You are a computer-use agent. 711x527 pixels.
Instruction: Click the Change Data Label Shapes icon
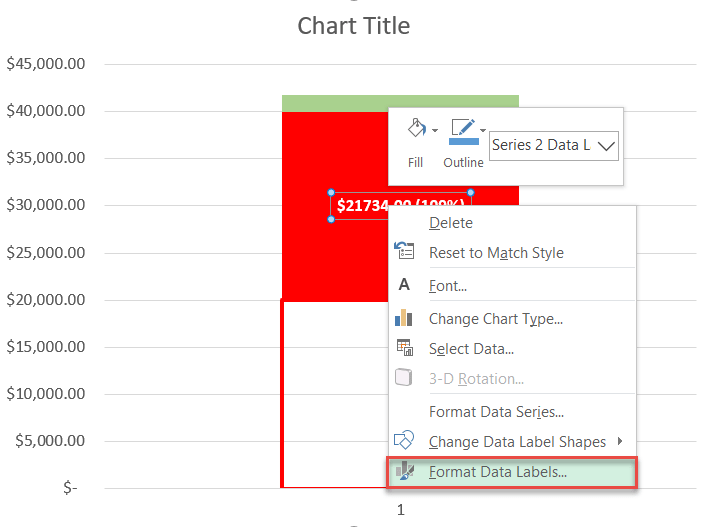pyautogui.click(x=404, y=441)
